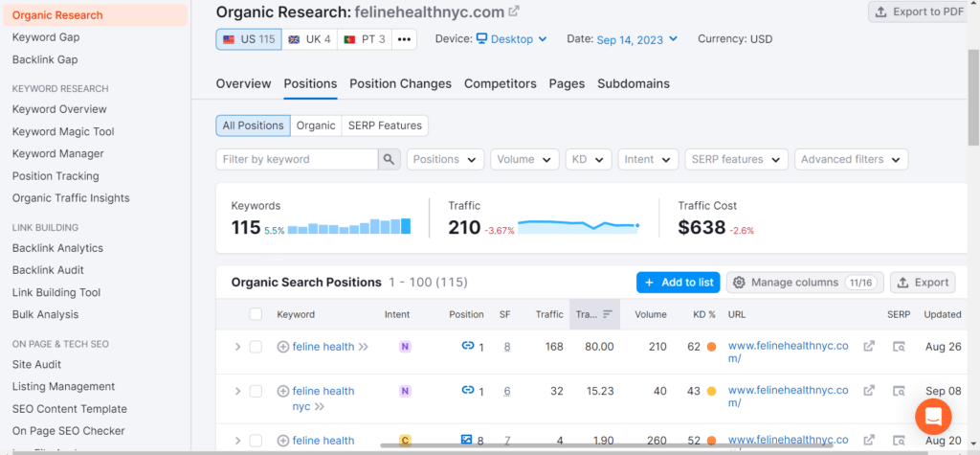Image resolution: width=980 pixels, height=455 pixels.
Task: Click the Export to PDF button
Action: tap(920, 11)
